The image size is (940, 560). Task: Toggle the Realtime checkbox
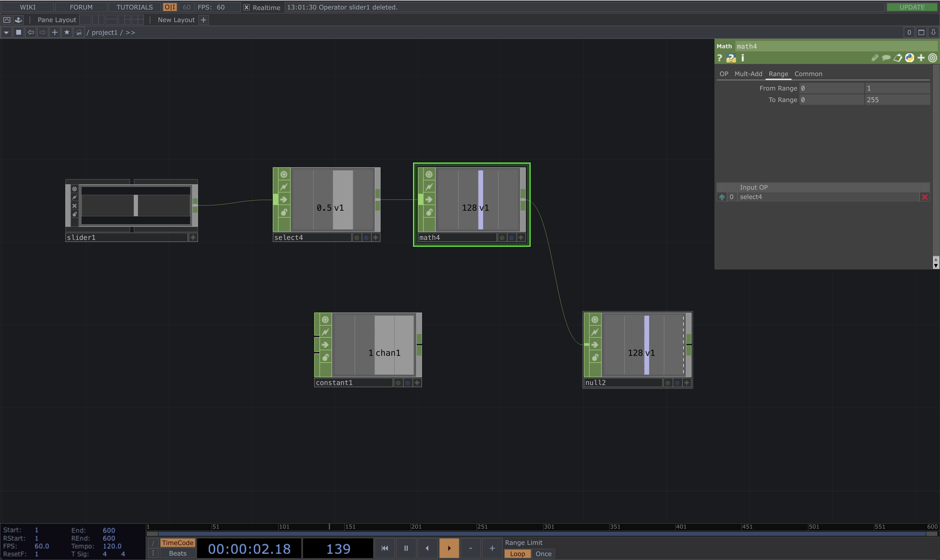click(x=247, y=8)
